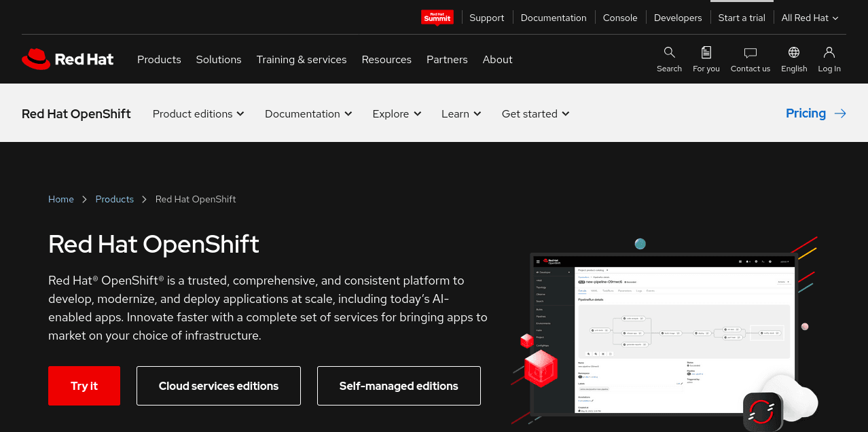This screenshot has width=868, height=432.
Task: Click the Log In person icon
Action: 829,52
